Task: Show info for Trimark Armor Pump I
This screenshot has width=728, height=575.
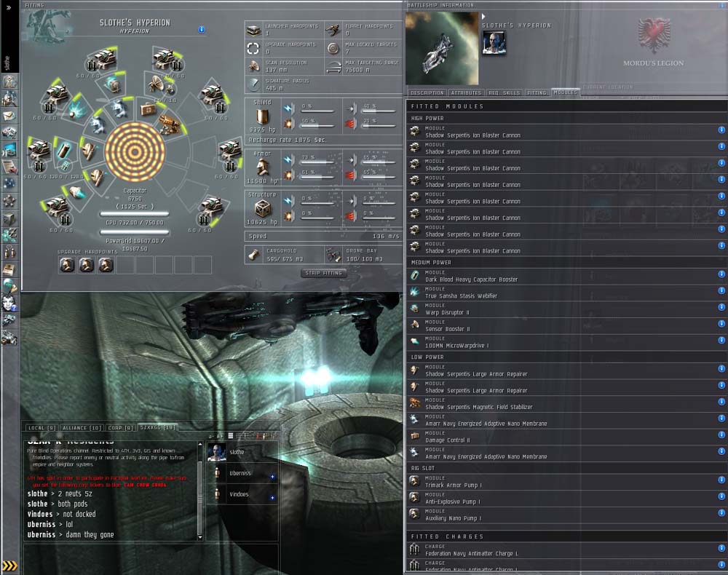Action: pyautogui.click(x=721, y=480)
